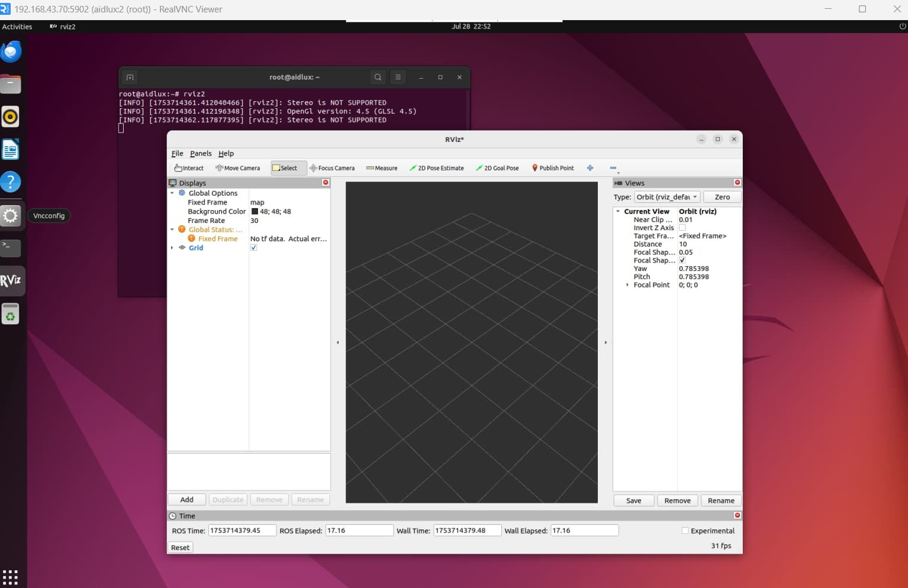908x588 pixels.
Task: Close the Displays panel
Action: coord(326,183)
